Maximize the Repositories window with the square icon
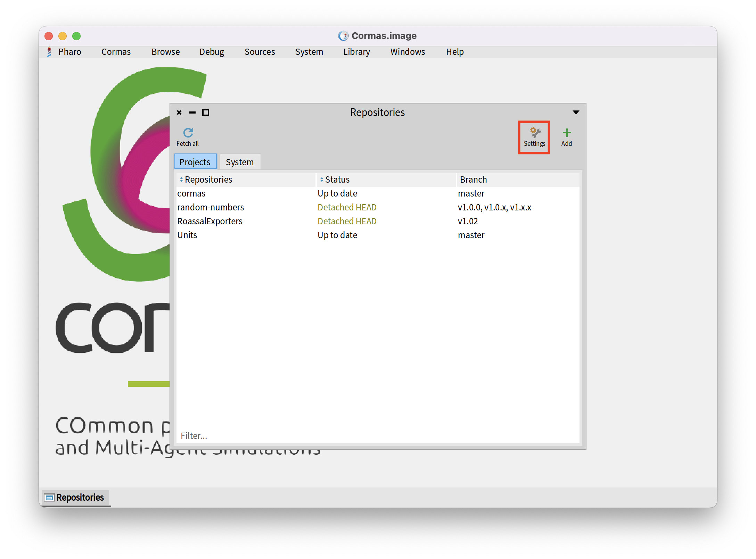 [x=206, y=112]
